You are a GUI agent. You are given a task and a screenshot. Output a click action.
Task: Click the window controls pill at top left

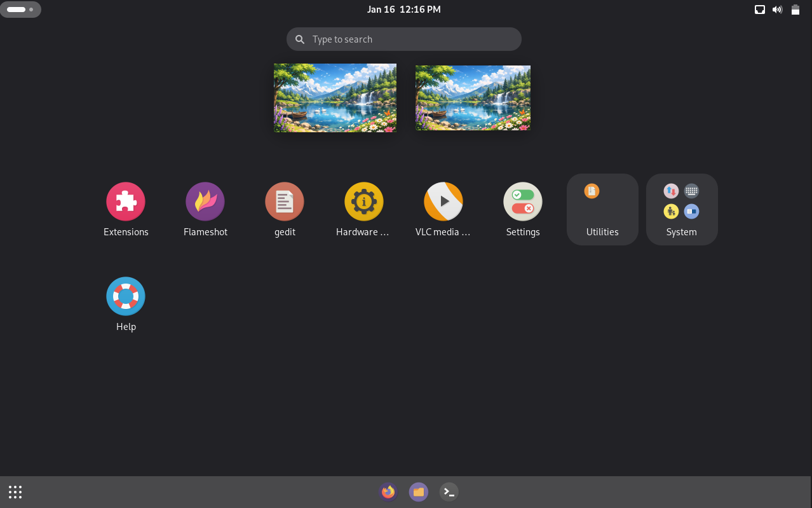coord(19,9)
